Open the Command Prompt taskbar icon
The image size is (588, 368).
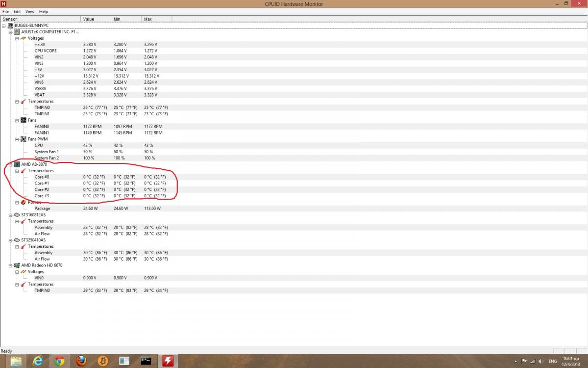coord(146,361)
